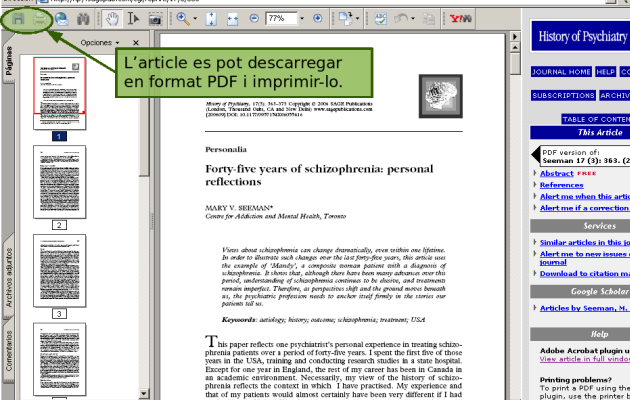Image resolution: width=630 pixels, height=400 pixels.
Task: Click the History of Psychiatry banner
Action: 580,36
